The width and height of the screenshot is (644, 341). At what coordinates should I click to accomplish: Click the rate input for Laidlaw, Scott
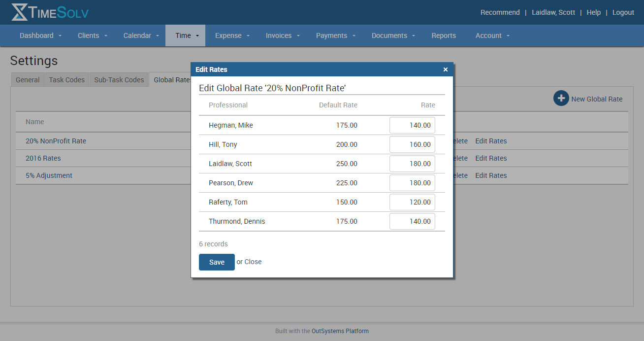(412, 164)
